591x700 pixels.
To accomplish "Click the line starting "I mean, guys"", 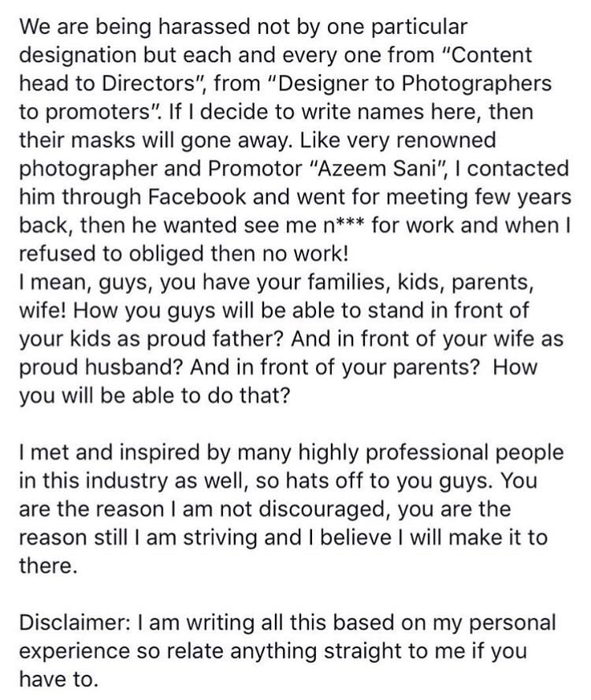I will pos(276,282).
